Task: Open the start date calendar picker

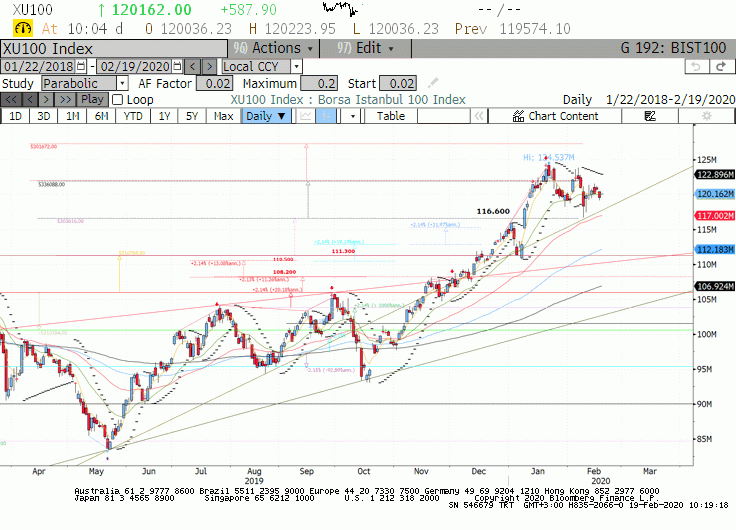Action: (81, 67)
